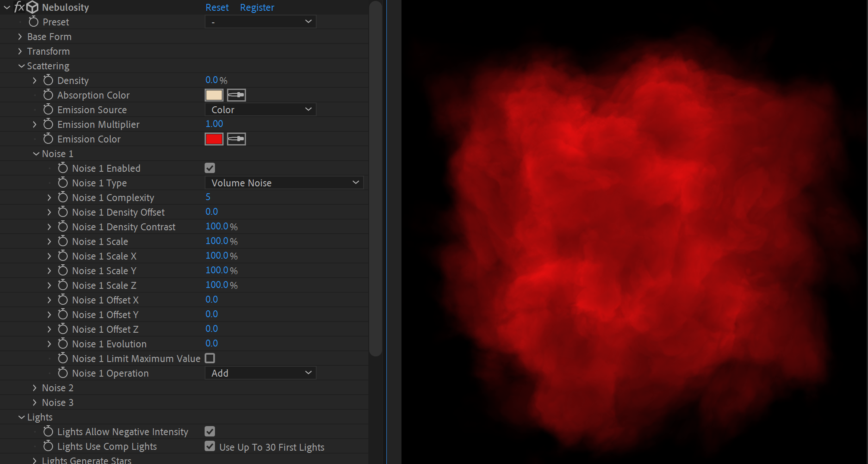868x464 pixels.
Task: Uncheck Use Up To 30 First Lights
Action: [x=210, y=446]
